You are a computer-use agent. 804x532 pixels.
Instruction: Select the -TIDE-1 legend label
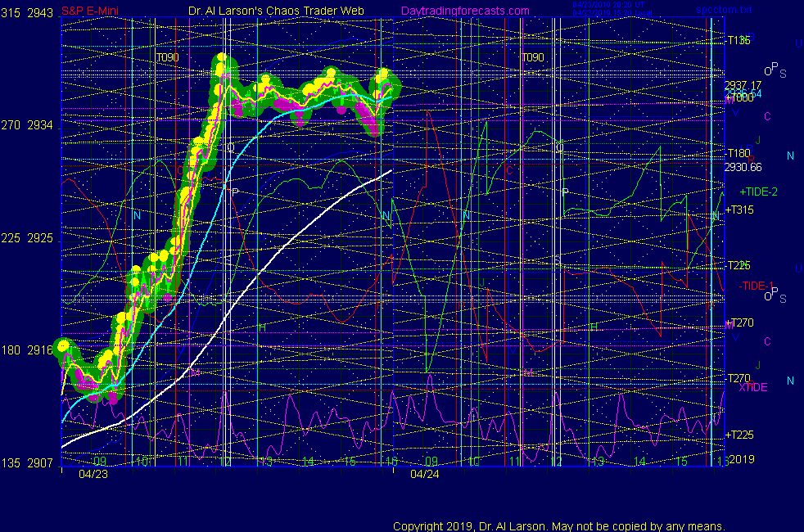tap(756, 286)
